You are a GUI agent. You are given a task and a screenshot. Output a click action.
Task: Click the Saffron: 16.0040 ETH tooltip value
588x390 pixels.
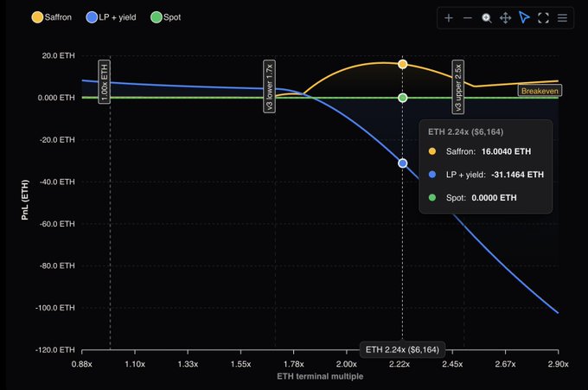(x=506, y=151)
